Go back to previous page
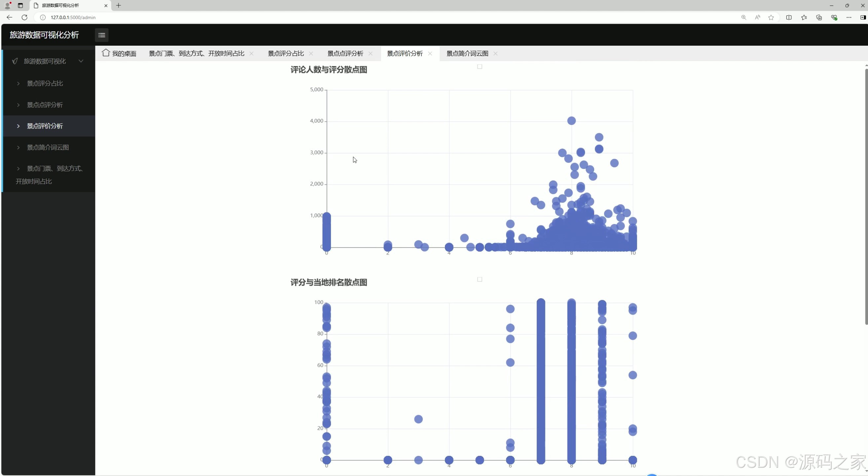Viewport: 868px width, 476px height. click(x=10, y=18)
